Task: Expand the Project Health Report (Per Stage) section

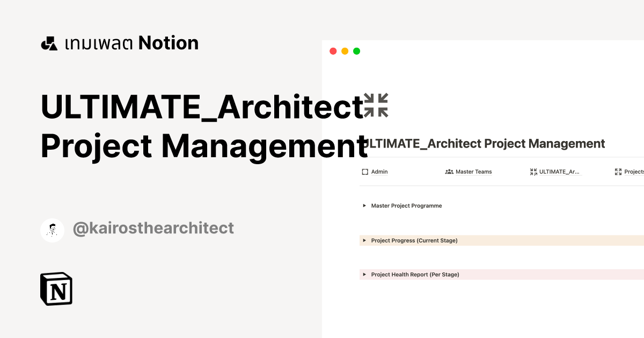Action: click(365, 274)
